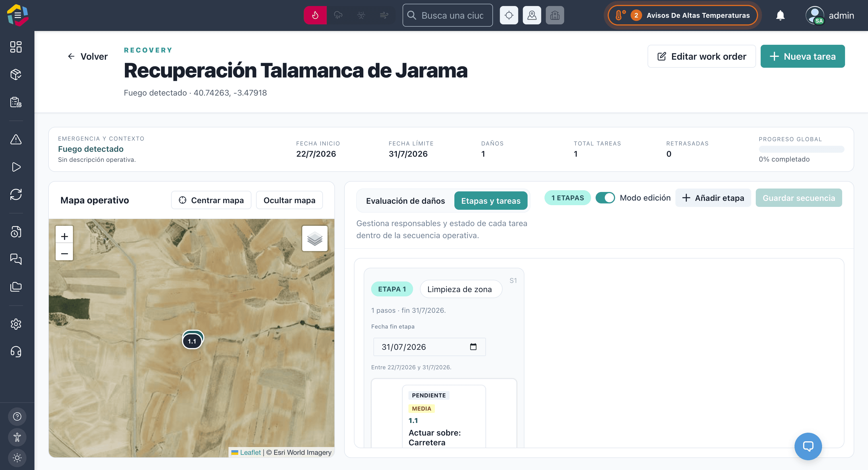Click Ocultar mapa button
Viewport: 868px width, 470px height.
(x=289, y=200)
